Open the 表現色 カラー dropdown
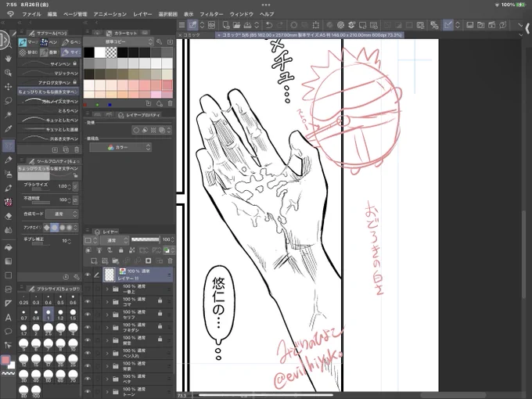Image resolution: width=532 pixels, height=399 pixels. pyautogui.click(x=120, y=147)
